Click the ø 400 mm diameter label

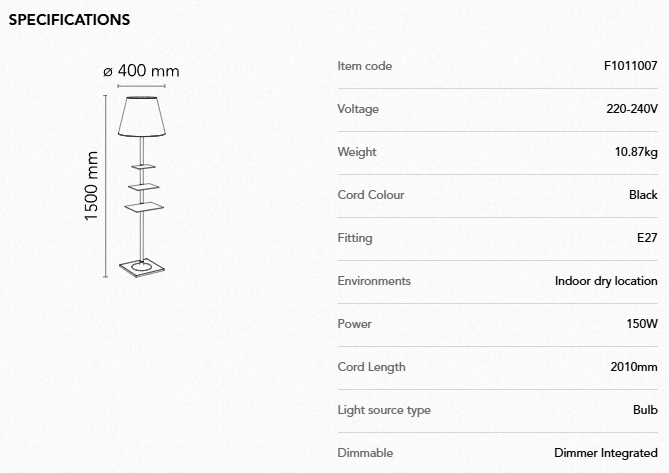[x=141, y=71]
